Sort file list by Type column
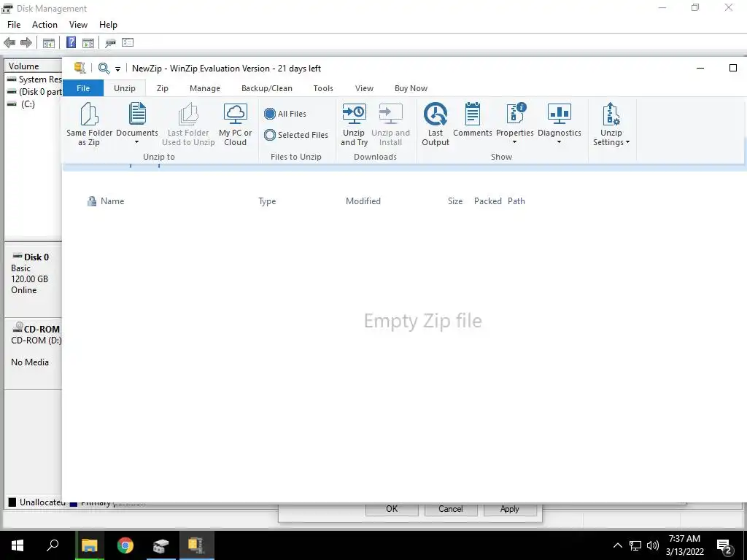This screenshot has width=747, height=560. click(267, 201)
